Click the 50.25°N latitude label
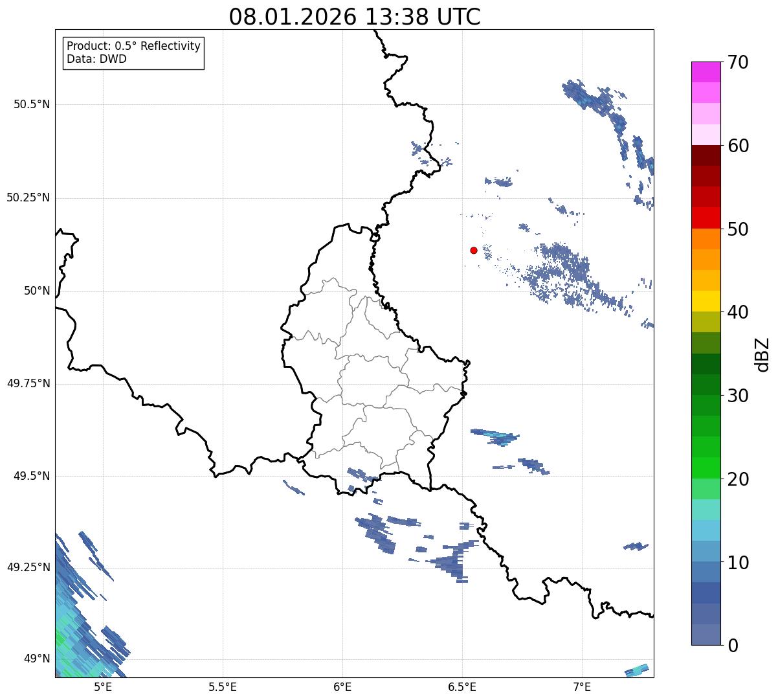The image size is (778, 700). (28, 198)
